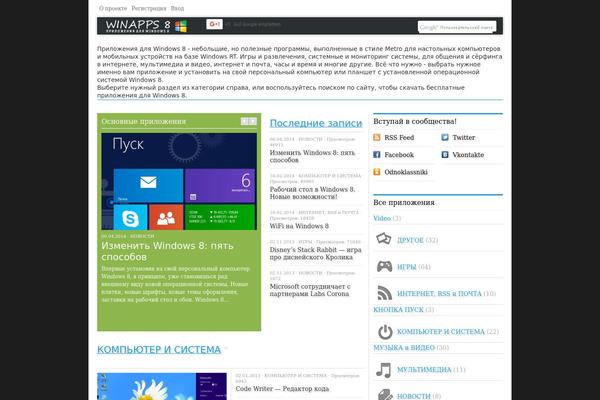
Task: Open the ИГРЫ category link
Action: coord(406,267)
